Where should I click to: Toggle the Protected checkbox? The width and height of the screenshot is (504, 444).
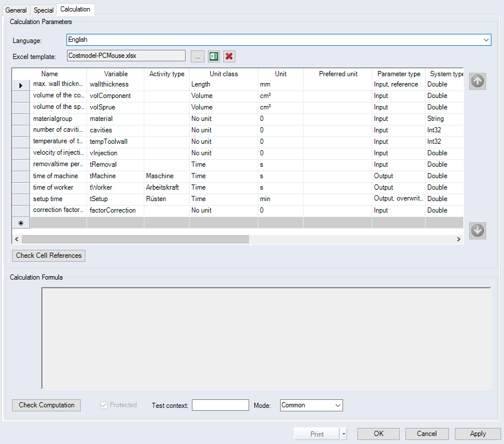(x=104, y=405)
